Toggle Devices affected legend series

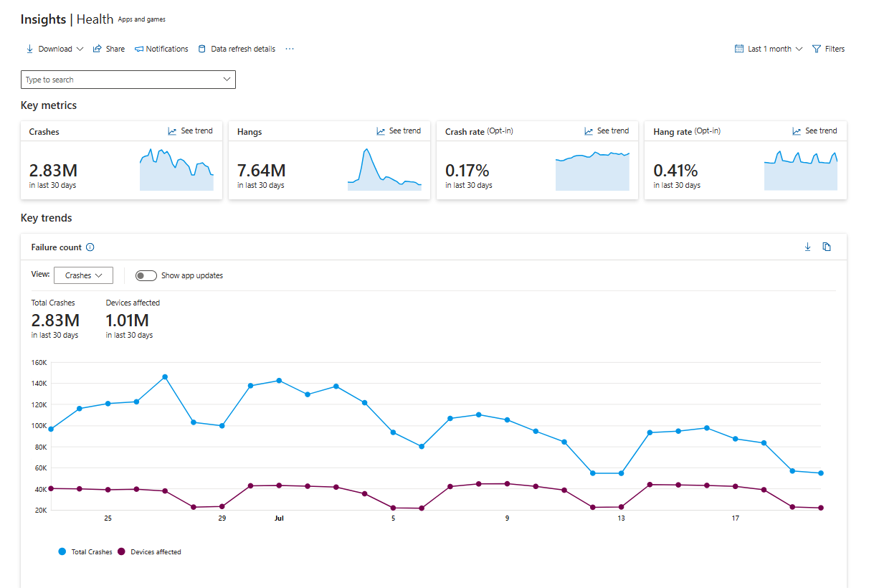(x=149, y=551)
